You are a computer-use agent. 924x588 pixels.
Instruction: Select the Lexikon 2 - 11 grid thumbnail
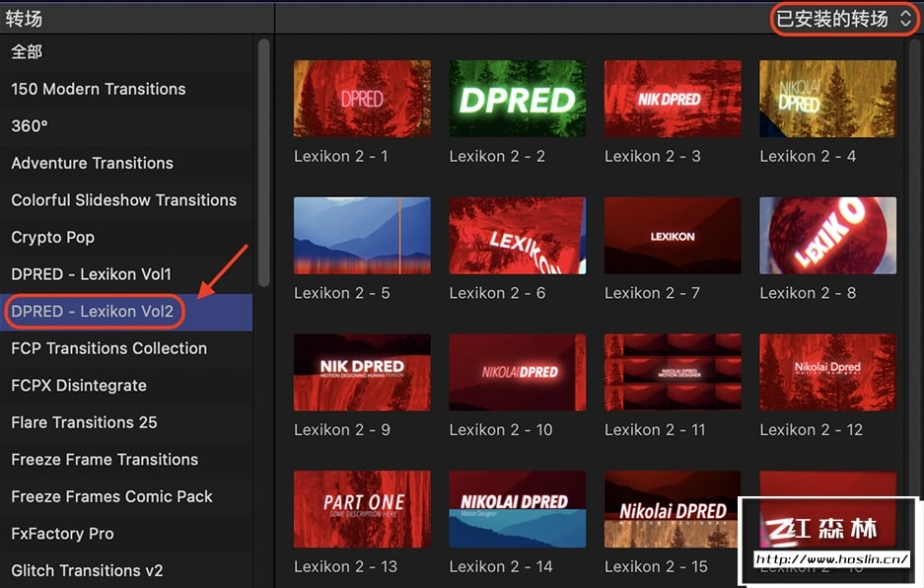673,372
